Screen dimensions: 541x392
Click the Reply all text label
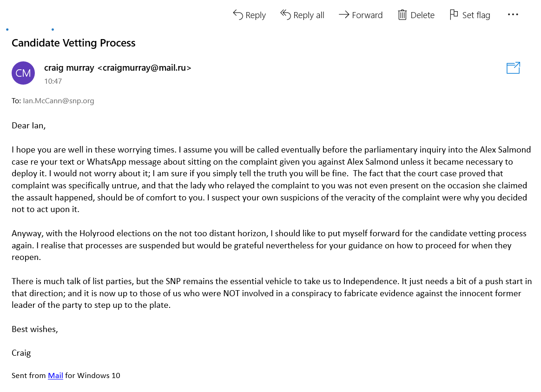pos(309,15)
